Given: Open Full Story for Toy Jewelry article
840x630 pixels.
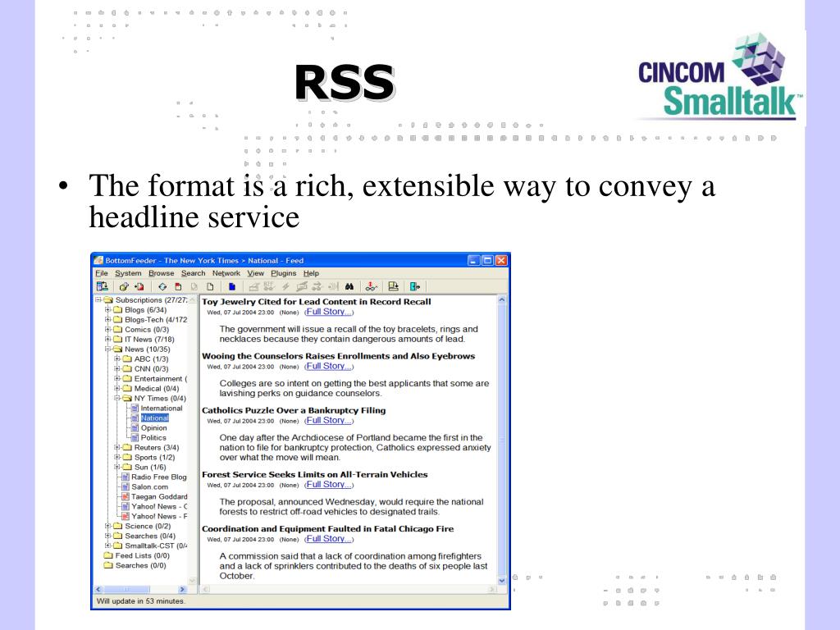Looking at the screenshot, I should pos(328,312).
